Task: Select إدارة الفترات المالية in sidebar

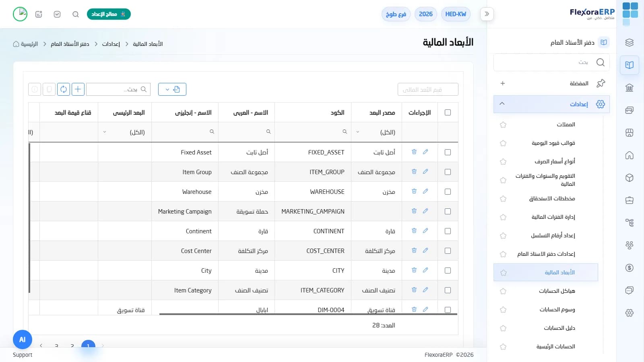Action: point(553,217)
